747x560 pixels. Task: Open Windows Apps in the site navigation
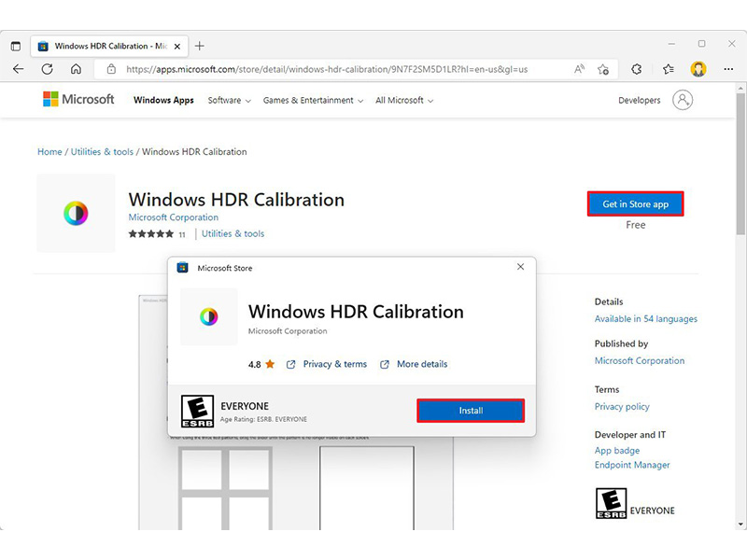point(163,100)
